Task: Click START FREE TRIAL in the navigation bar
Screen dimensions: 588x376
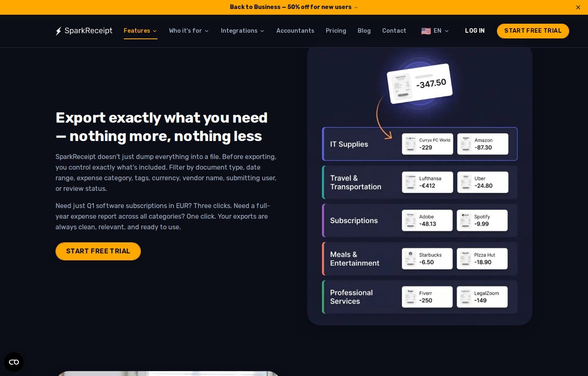Action: coord(533,31)
